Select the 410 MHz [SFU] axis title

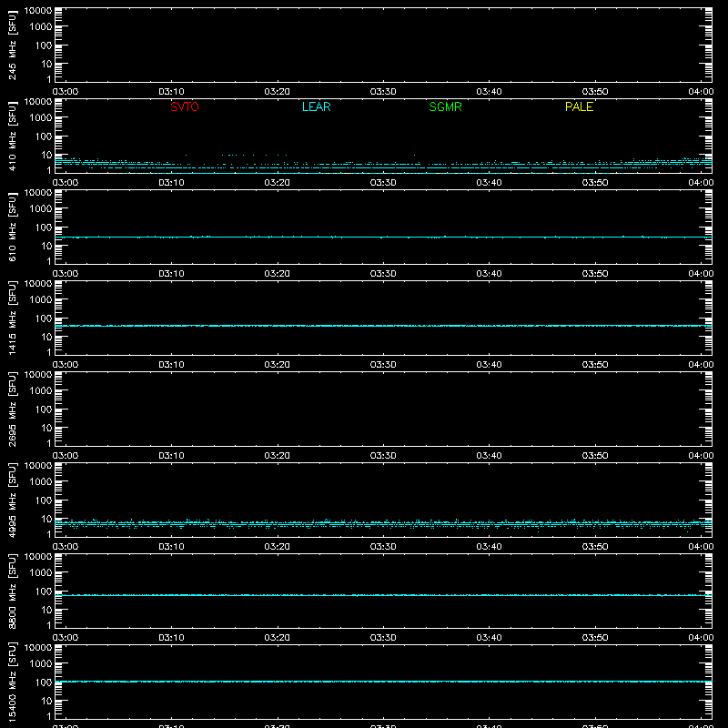(12, 136)
